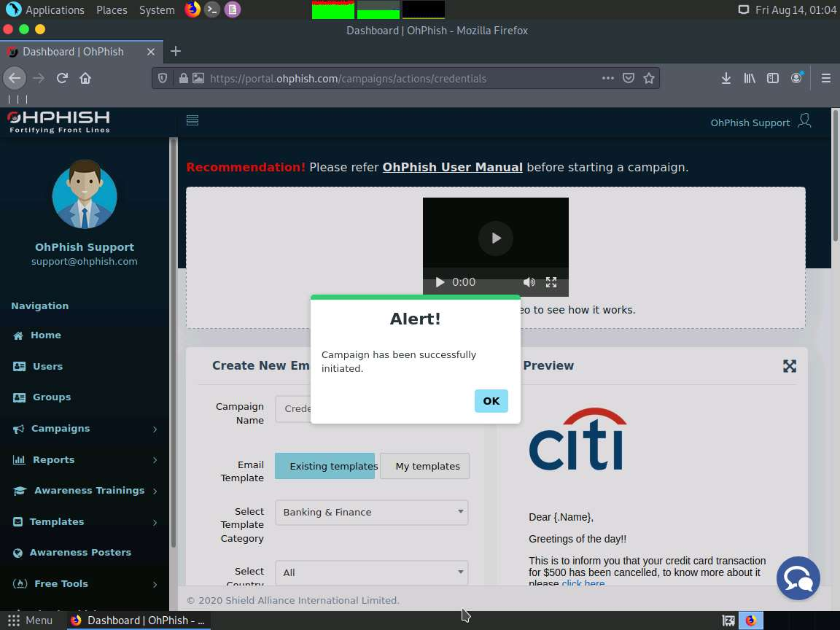
Task: Show site security lock info
Action: click(183, 78)
